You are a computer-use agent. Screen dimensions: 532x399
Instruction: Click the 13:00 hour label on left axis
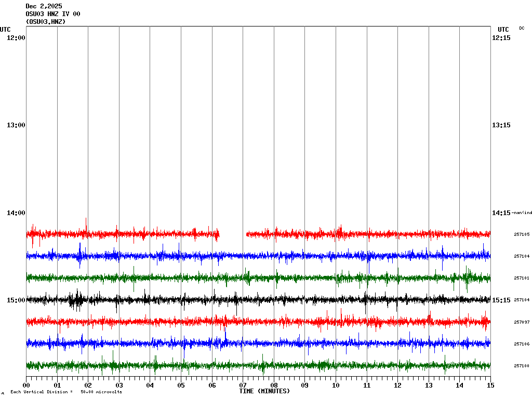[x=16, y=125]
